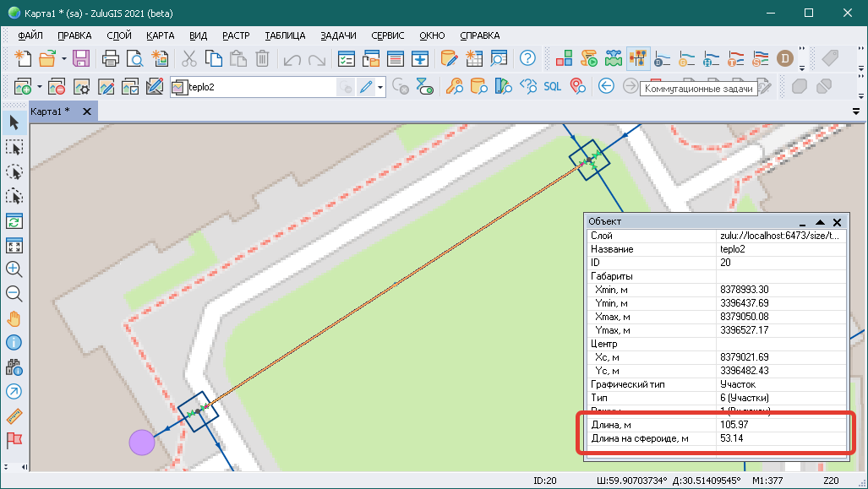Open the ЗАДАЧИ menu
This screenshot has width=868, height=489.
[337, 35]
